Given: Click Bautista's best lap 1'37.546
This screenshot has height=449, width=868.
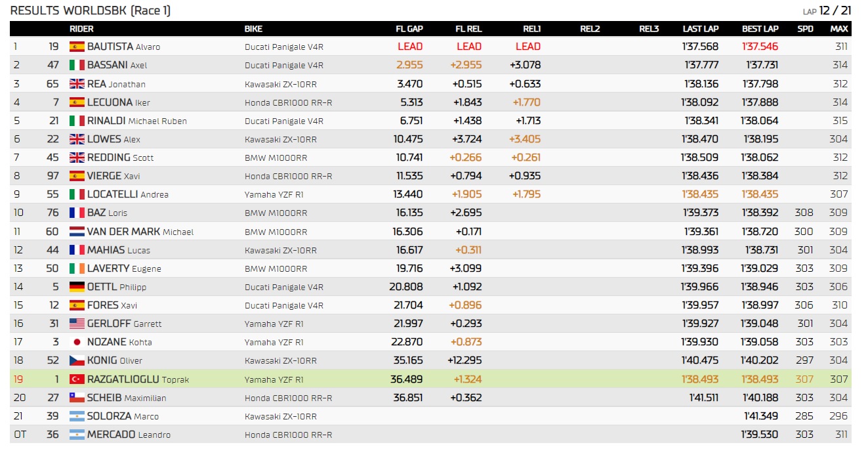Looking at the screenshot, I should (x=760, y=47).
